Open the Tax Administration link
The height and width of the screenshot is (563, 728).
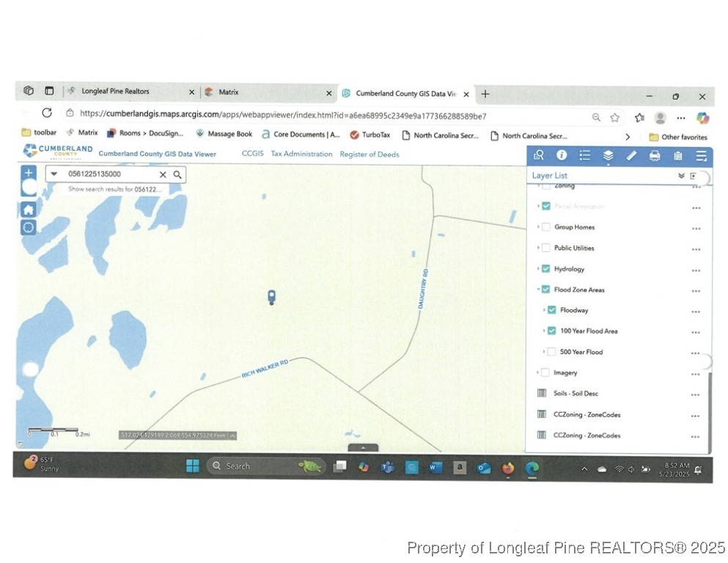click(301, 154)
